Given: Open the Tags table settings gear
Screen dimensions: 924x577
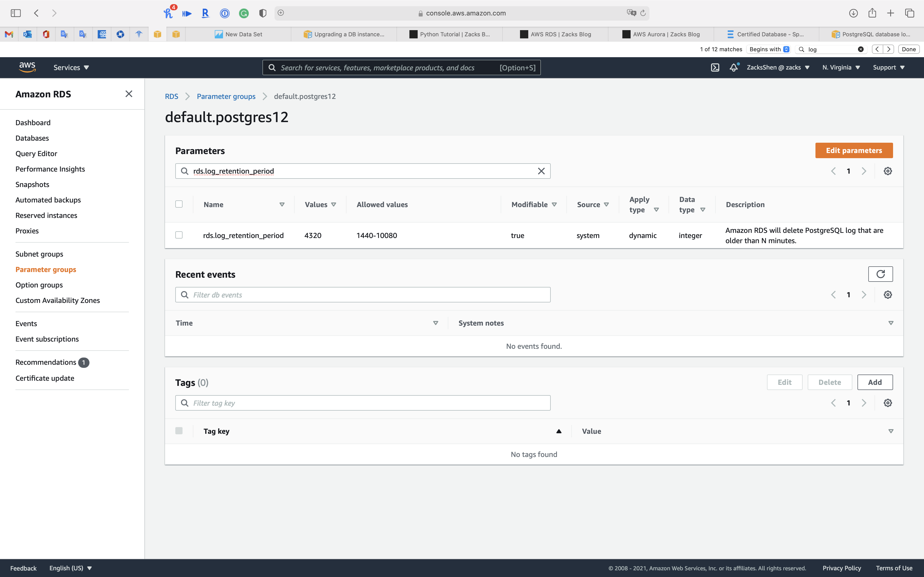Looking at the screenshot, I should tap(887, 403).
